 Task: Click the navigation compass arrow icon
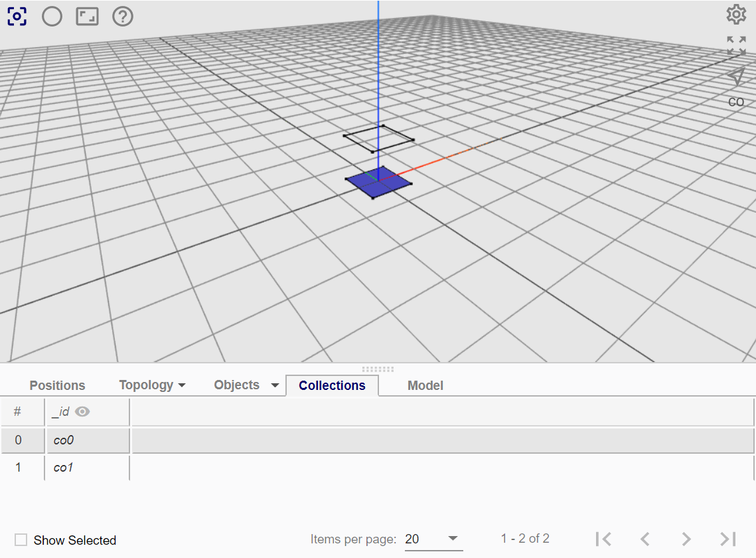tap(736, 75)
